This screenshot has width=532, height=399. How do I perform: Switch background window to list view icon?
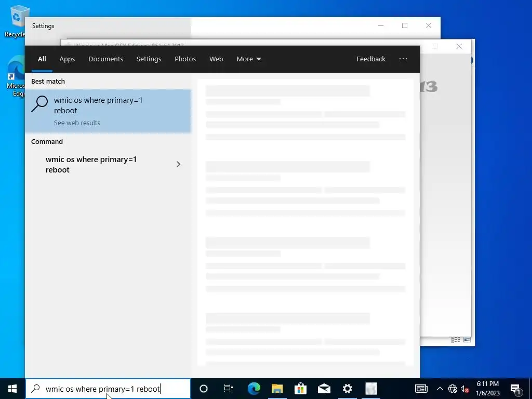click(456, 340)
